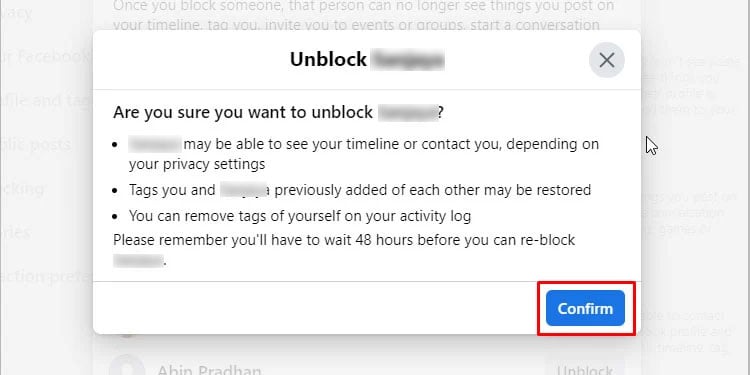Select Blocking in the settings sidebar

(x=22, y=188)
